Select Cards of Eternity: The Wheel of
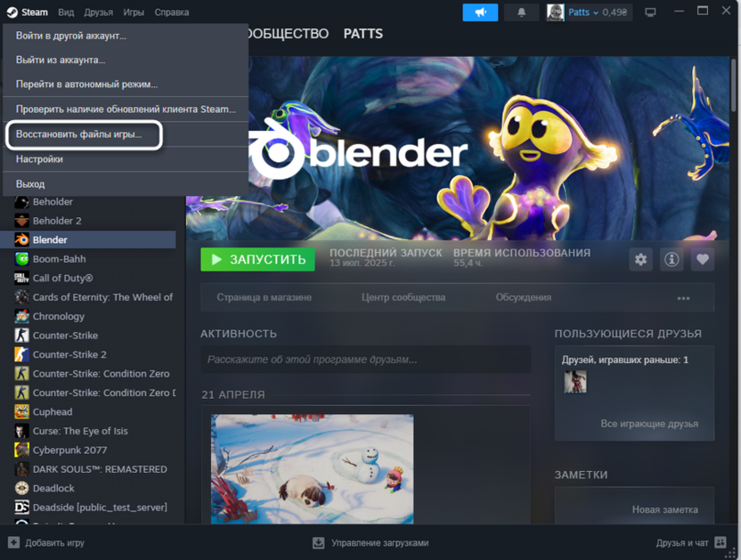The width and height of the screenshot is (741, 560). point(88,297)
